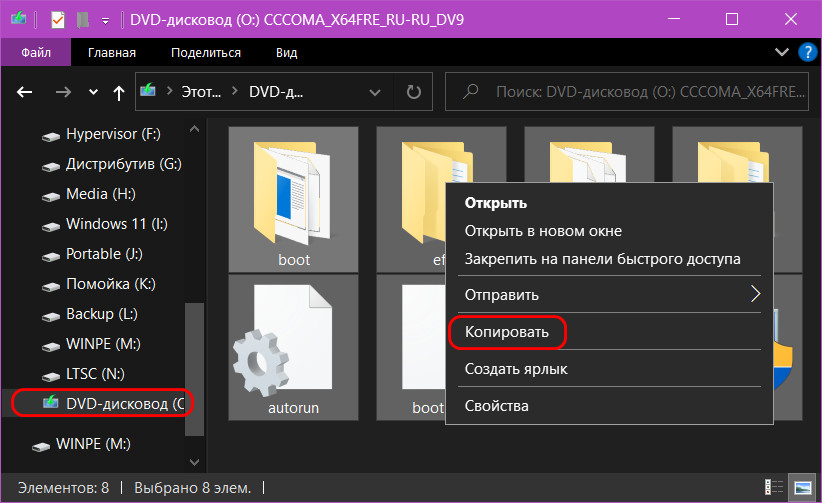Image resolution: width=822 pixels, height=503 pixels.
Task: Open the Файл menu
Action: coord(36,52)
